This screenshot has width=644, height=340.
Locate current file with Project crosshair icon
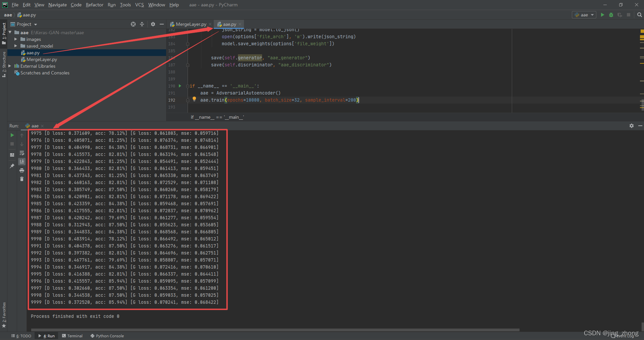click(x=133, y=24)
